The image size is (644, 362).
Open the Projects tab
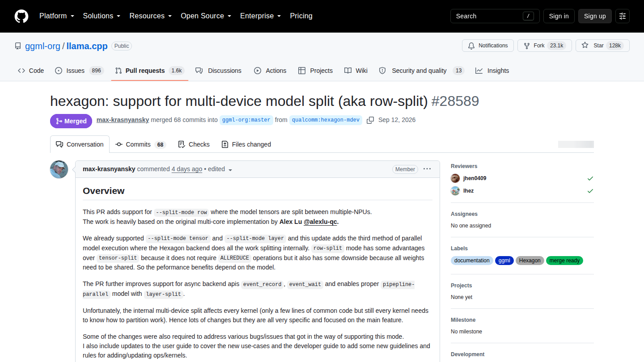[x=315, y=71]
